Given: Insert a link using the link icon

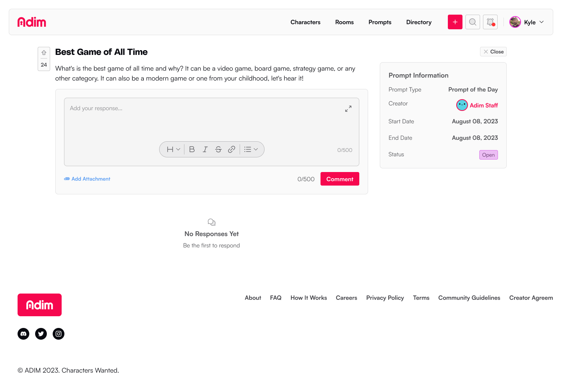Looking at the screenshot, I should [x=231, y=149].
